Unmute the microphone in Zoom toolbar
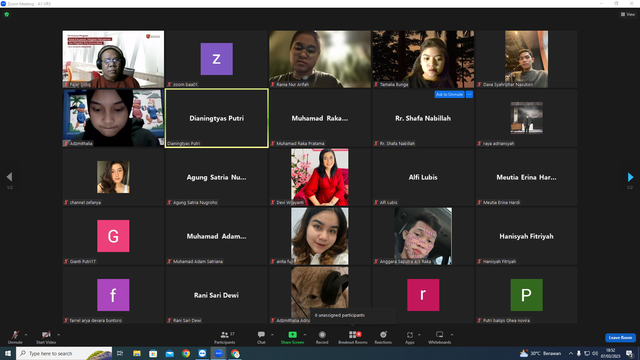640x360 pixels. click(x=15, y=337)
